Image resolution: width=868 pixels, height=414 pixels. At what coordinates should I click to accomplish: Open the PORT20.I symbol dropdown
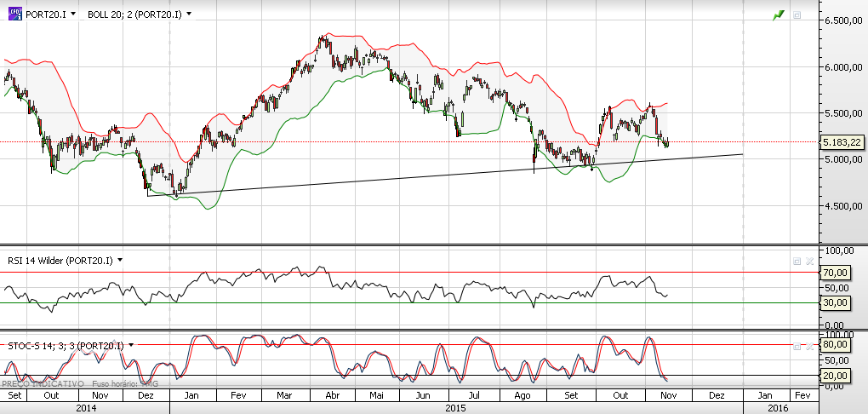coord(73,14)
